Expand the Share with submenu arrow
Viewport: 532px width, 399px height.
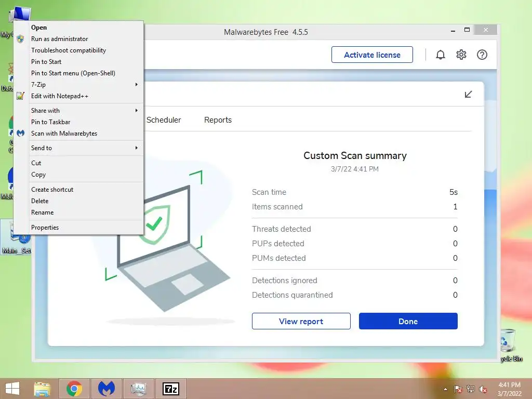[x=137, y=111]
